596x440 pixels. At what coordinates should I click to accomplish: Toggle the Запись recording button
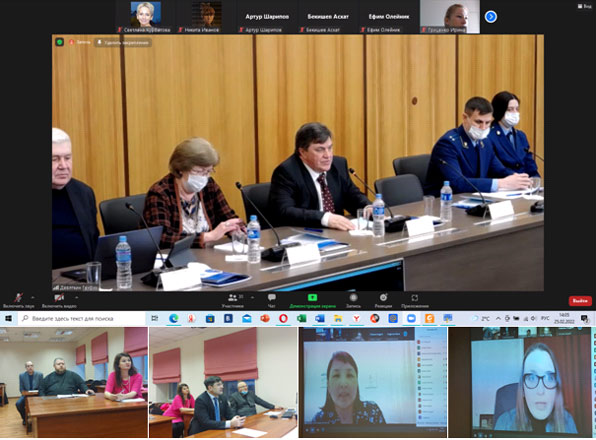click(x=353, y=300)
